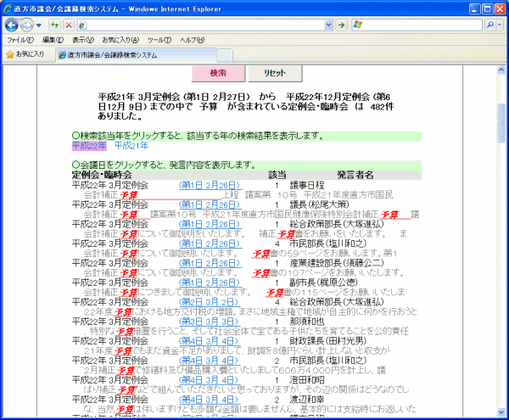Viewport: 509px width, 420px height.
Task: Click the 発言者名 column header
Action: (x=355, y=176)
